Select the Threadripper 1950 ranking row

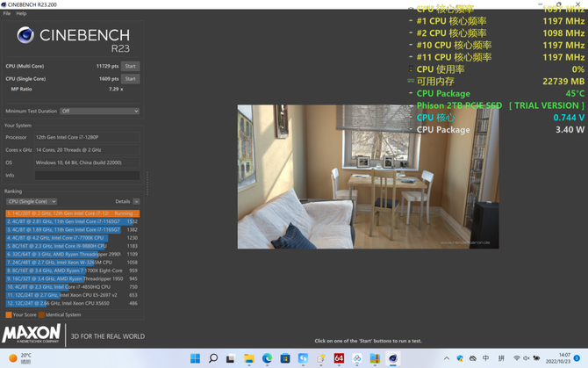[72, 278]
